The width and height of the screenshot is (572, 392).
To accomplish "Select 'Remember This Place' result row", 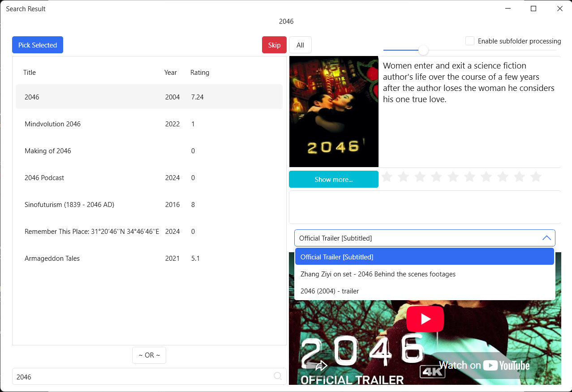I will 149,231.
